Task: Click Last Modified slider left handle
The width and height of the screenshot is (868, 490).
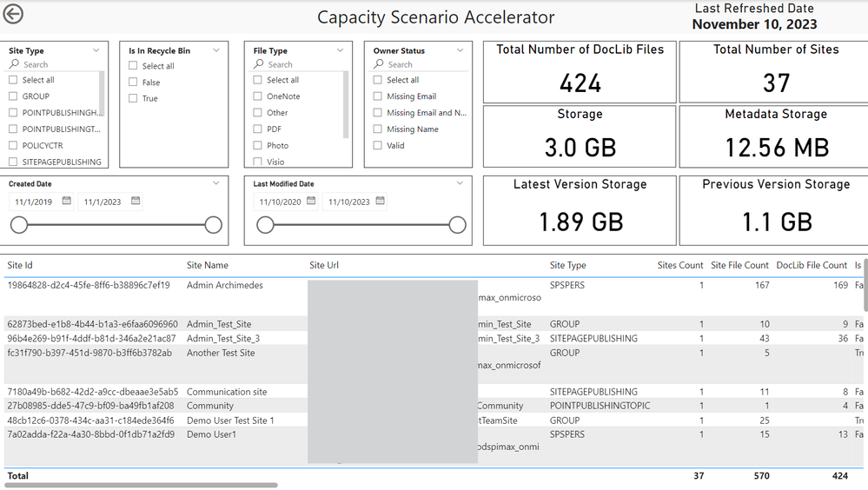Action: pyautogui.click(x=265, y=225)
